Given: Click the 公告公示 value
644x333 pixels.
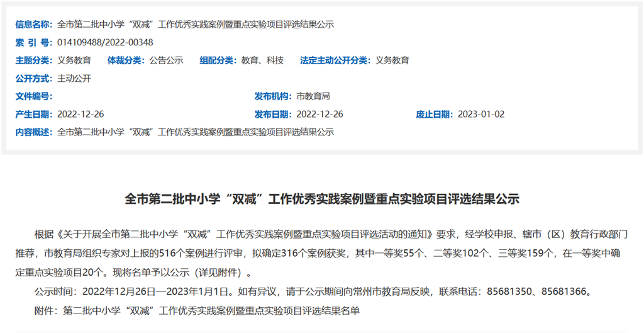Looking at the screenshot, I should [166, 60].
